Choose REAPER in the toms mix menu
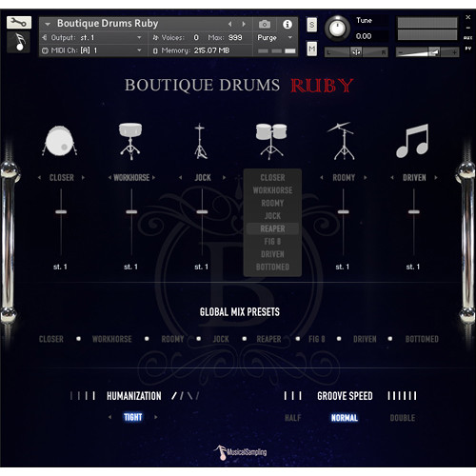The height and width of the screenshot is (476, 476). (272, 228)
